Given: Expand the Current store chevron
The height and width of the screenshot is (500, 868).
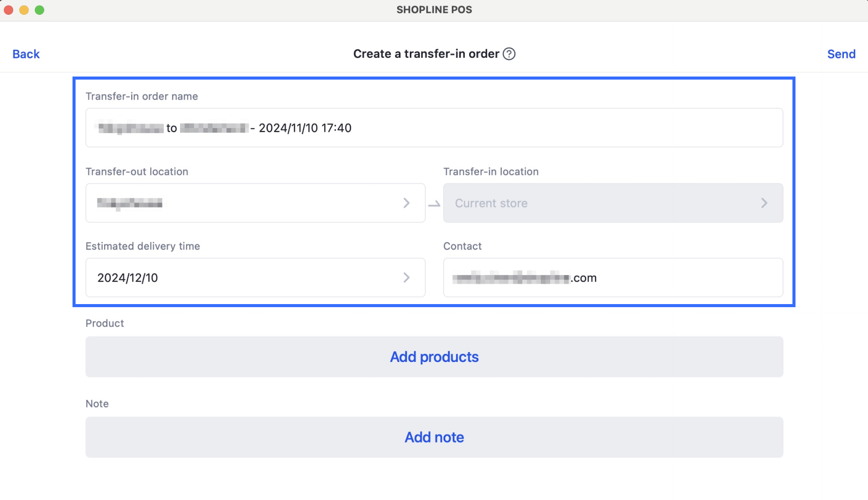Looking at the screenshot, I should point(764,203).
